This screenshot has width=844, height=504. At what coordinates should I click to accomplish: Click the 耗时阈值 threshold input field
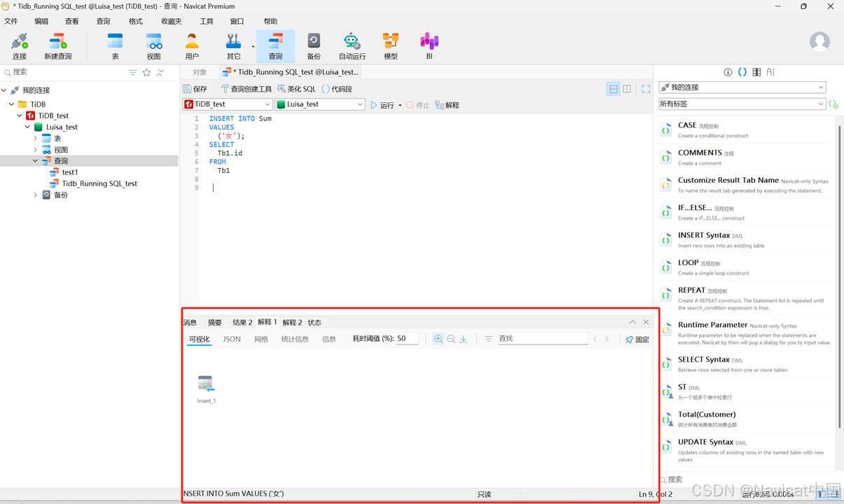[407, 339]
